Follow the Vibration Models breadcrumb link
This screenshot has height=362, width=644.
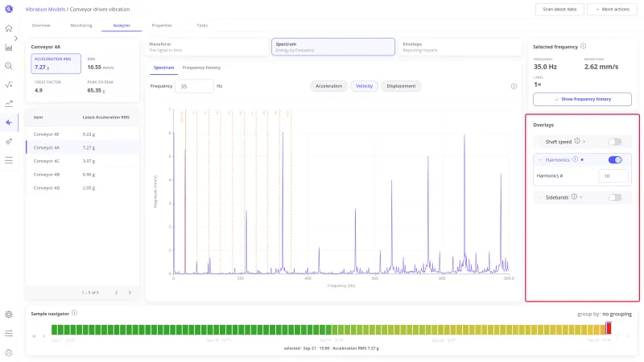[x=45, y=9]
